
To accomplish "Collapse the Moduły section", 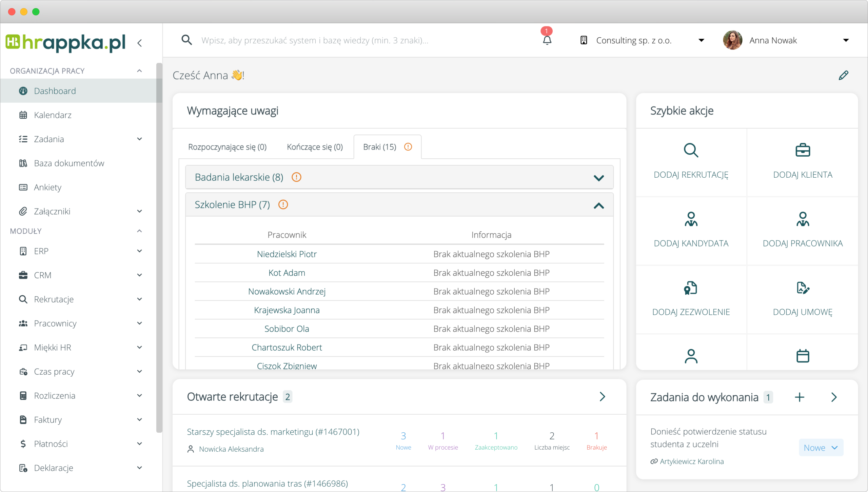I will [x=139, y=231].
